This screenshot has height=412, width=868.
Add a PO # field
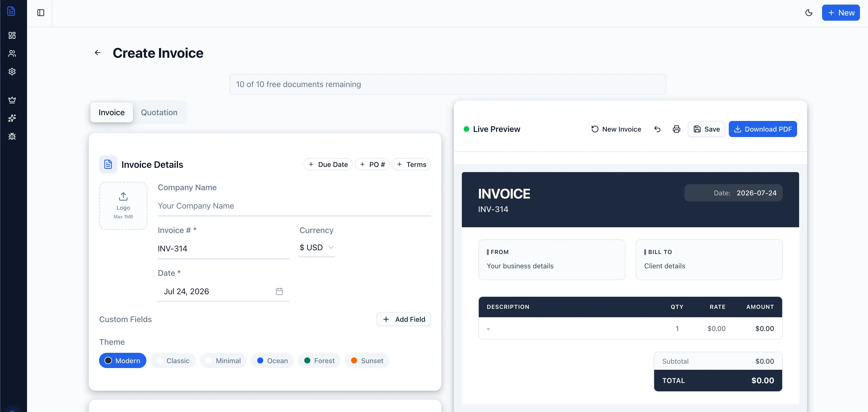(372, 164)
